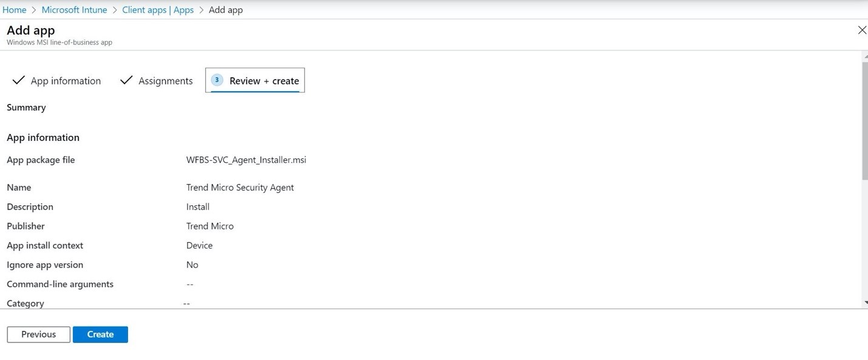Image resolution: width=868 pixels, height=360 pixels.
Task: Navigate to Microsoft Intune breadcrumb
Action: tap(74, 10)
